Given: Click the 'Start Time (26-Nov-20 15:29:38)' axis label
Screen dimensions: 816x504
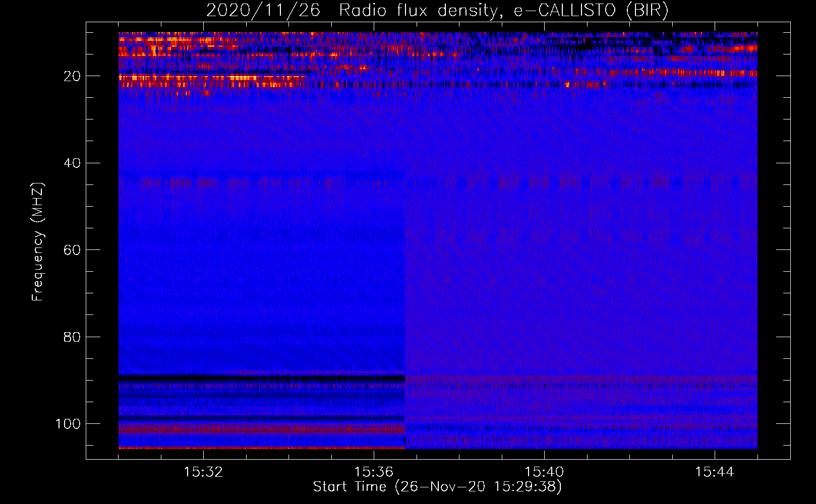Looking at the screenshot, I should [437, 487].
